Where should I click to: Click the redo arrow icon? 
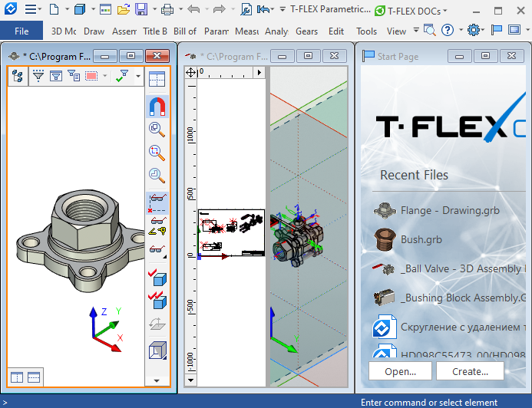click(220, 9)
